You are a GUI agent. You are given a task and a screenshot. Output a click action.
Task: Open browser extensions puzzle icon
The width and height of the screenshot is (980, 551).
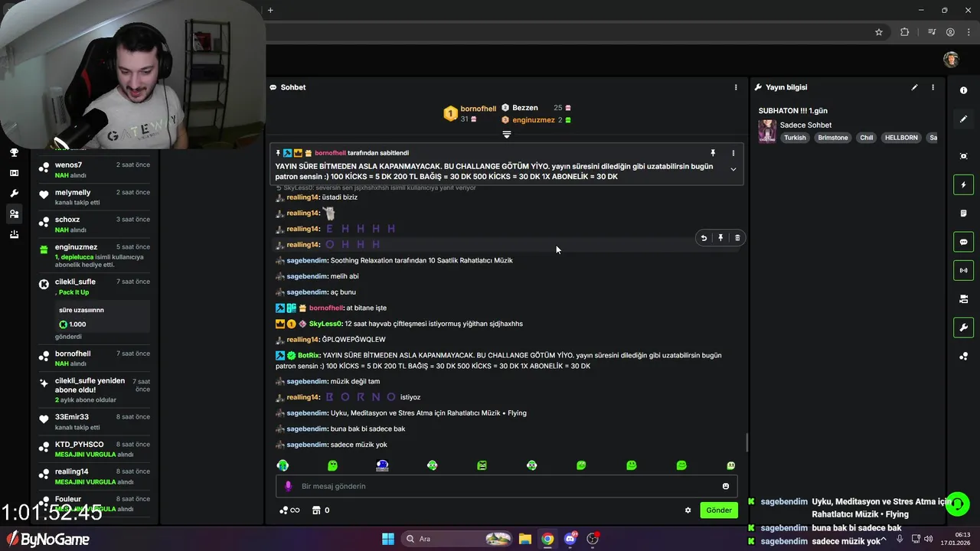click(x=905, y=32)
